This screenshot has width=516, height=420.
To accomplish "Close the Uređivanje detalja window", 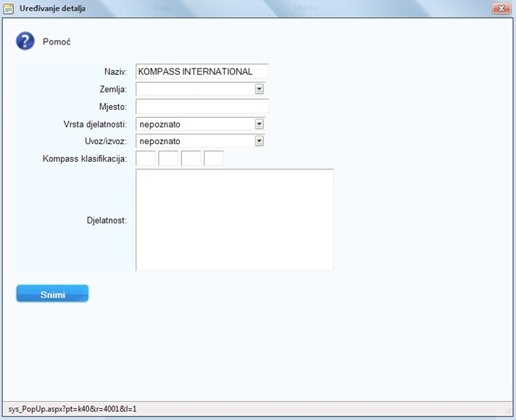I will [501, 8].
